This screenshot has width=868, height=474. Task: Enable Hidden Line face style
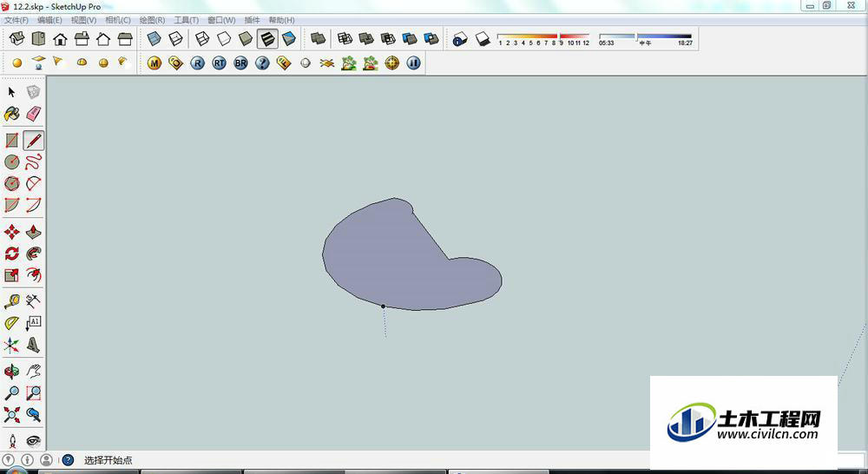point(224,39)
